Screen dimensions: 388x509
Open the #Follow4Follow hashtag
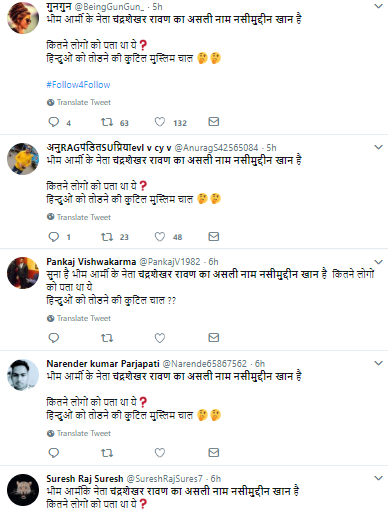tap(78, 85)
